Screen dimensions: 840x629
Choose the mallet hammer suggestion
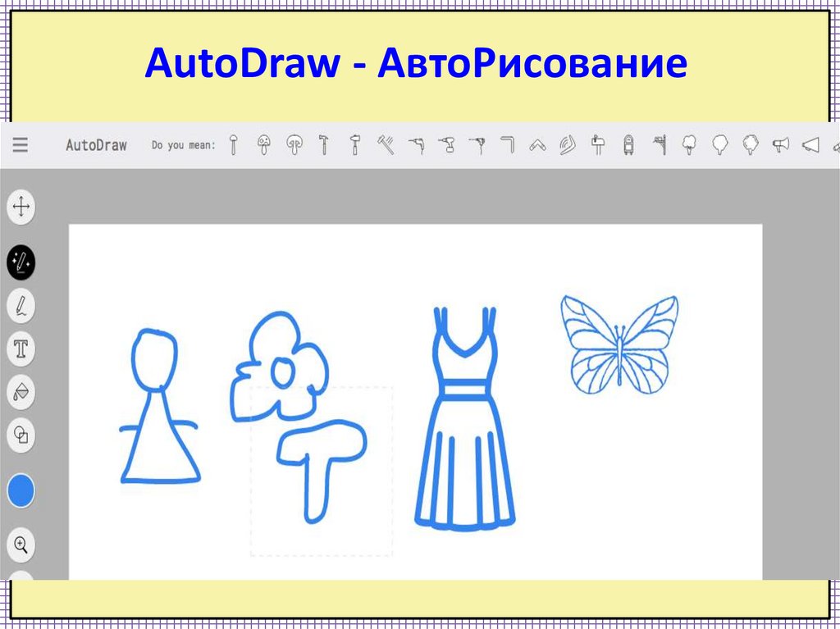[354, 145]
